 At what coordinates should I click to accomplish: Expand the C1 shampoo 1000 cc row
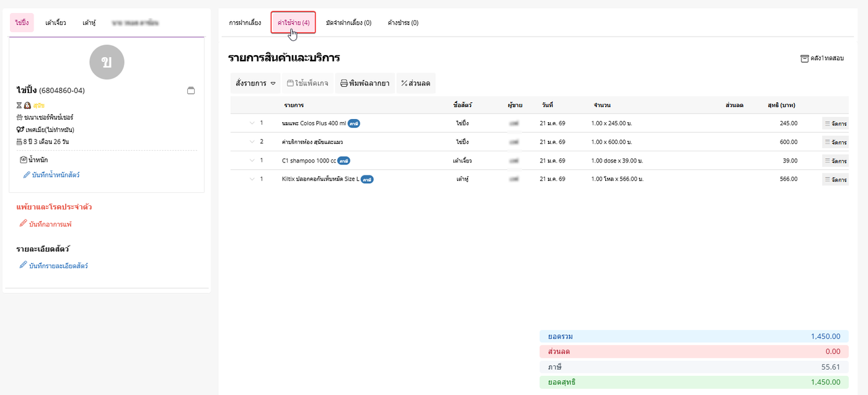252,161
